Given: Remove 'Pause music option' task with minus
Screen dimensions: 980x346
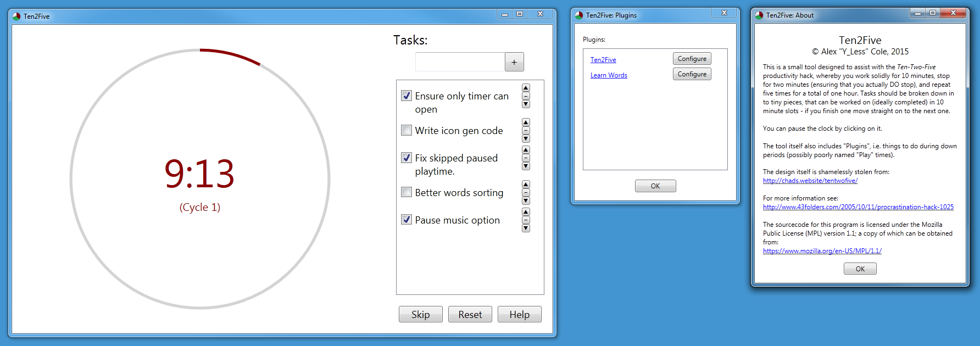Looking at the screenshot, I should (x=526, y=220).
